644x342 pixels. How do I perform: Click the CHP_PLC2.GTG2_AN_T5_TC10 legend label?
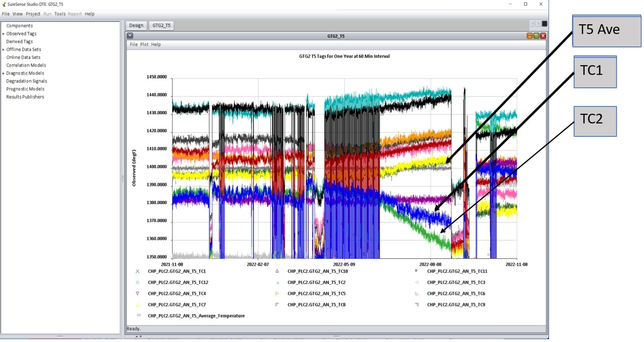pos(318,271)
